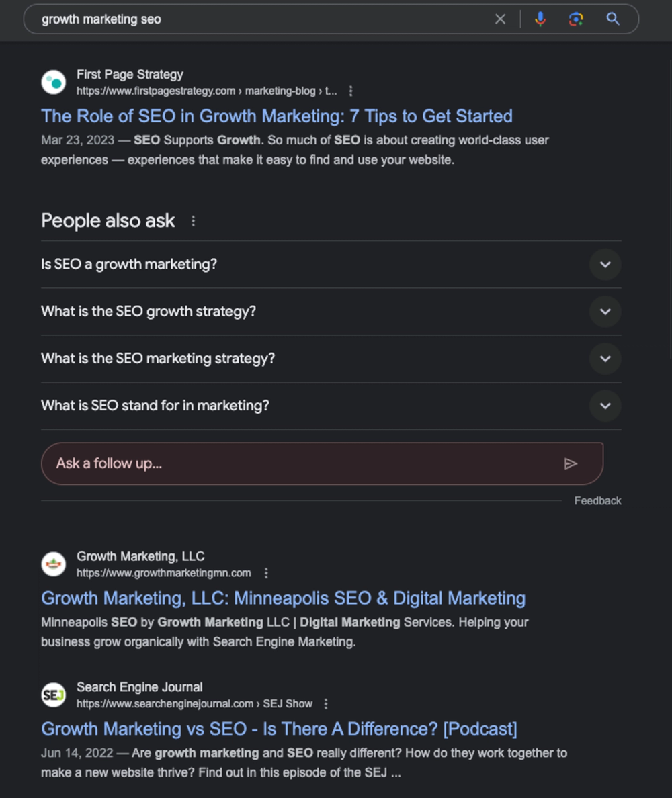Open the three-dot menu next to People also ask

(x=193, y=220)
